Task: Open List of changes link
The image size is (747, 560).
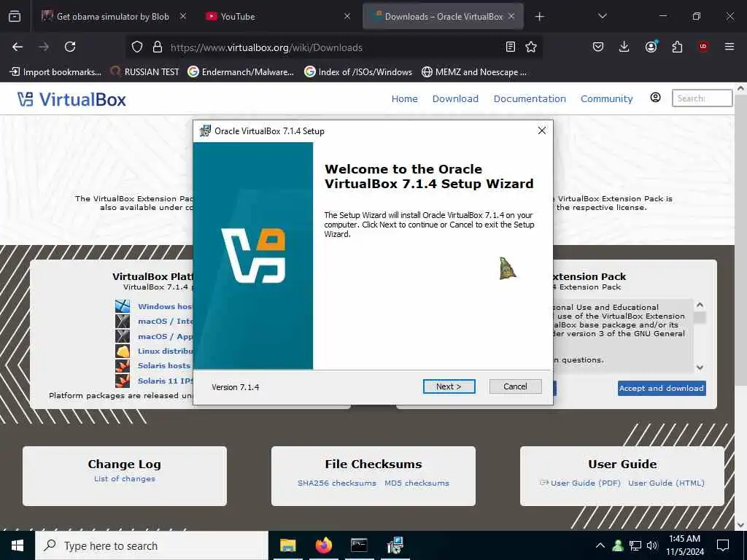Action: pyautogui.click(x=124, y=478)
